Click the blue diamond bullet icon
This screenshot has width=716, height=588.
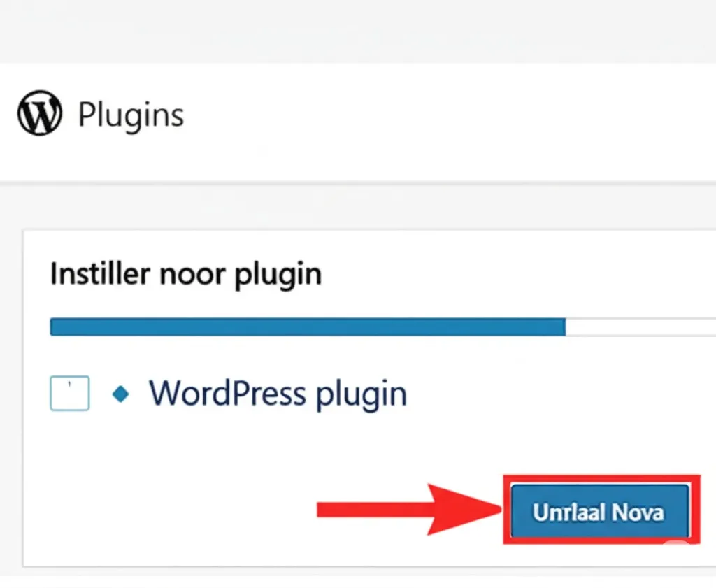point(121,394)
